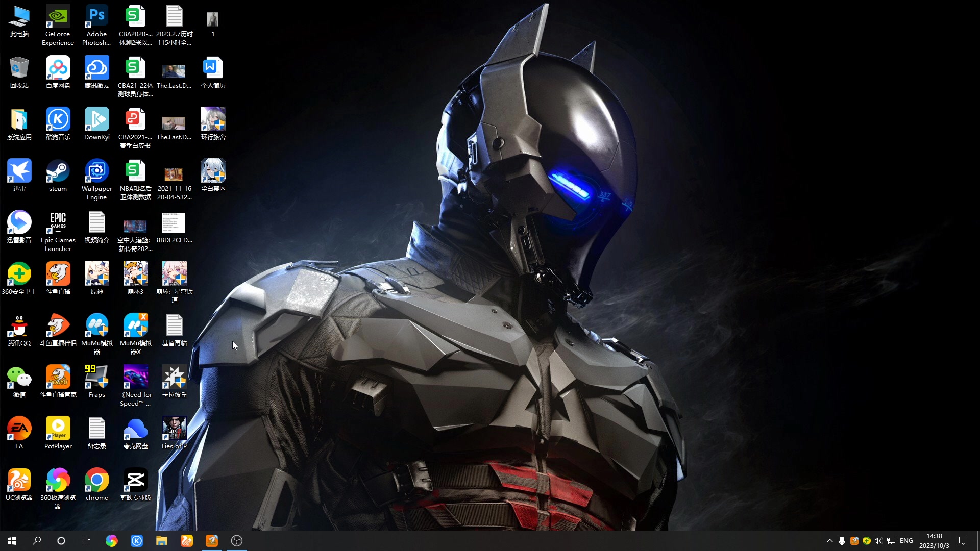This screenshot has width=980, height=551.
Task: Select the 视频简介 text file
Action: (97, 228)
